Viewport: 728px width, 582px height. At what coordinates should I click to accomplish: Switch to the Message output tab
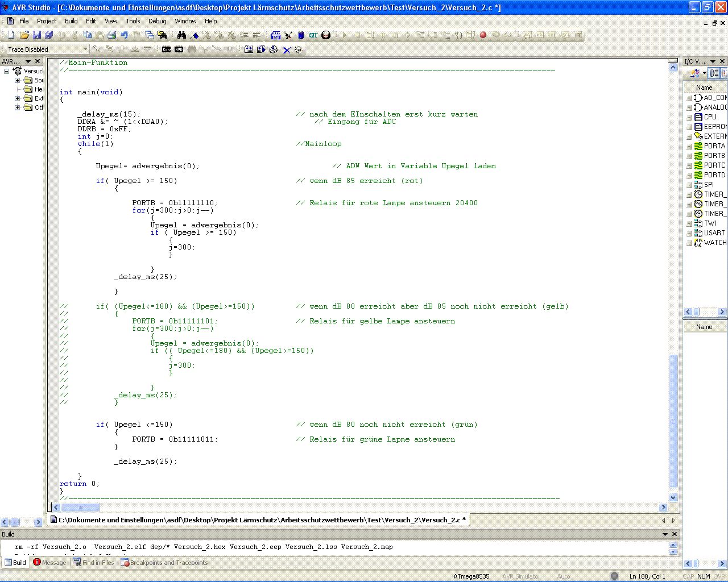pyautogui.click(x=49, y=563)
